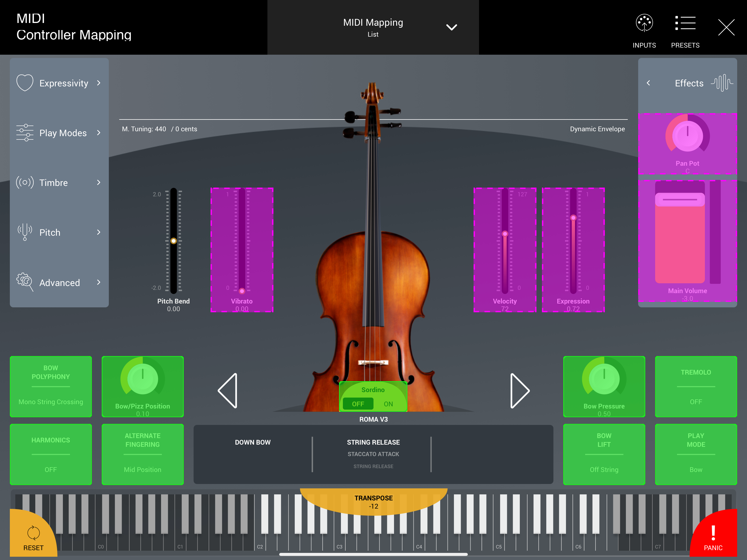747x560 pixels.
Task: Click the Play Modes sliders icon
Action: (x=25, y=133)
